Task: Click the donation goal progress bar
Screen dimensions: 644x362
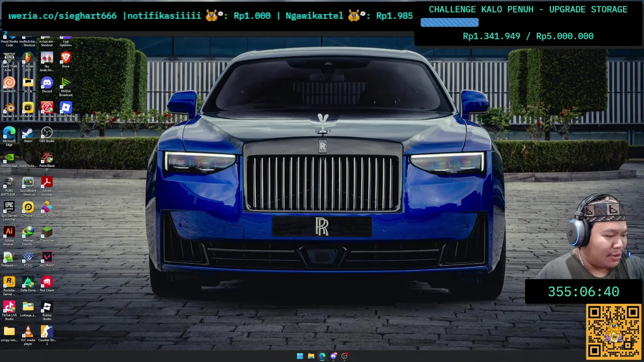Action: (449, 23)
